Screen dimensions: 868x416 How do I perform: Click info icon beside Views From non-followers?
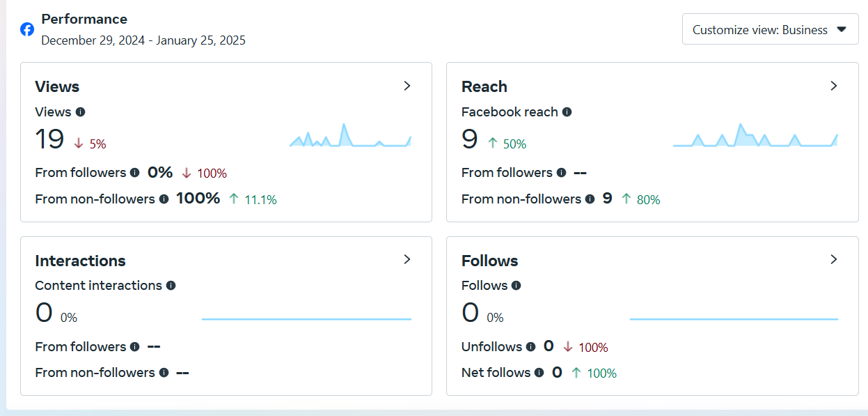164,199
